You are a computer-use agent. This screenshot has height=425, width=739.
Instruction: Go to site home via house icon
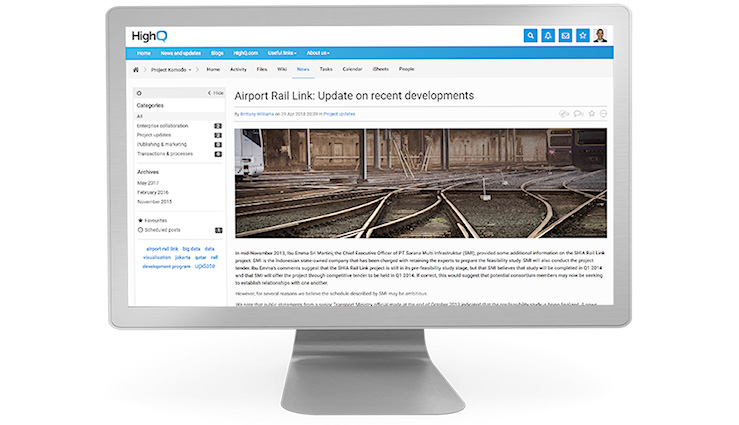click(136, 70)
